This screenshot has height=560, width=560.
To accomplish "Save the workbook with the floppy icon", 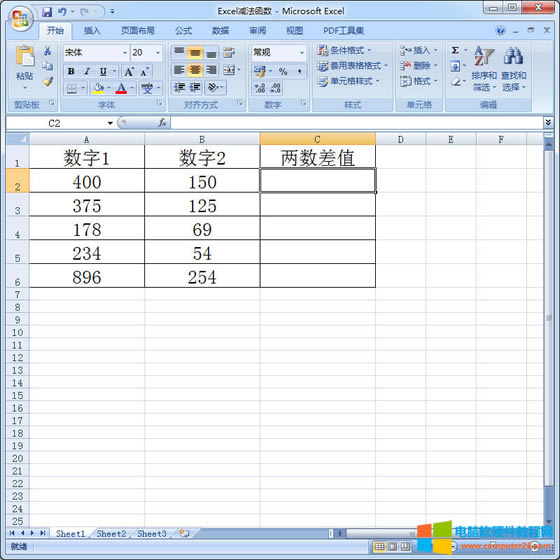I will point(47,12).
